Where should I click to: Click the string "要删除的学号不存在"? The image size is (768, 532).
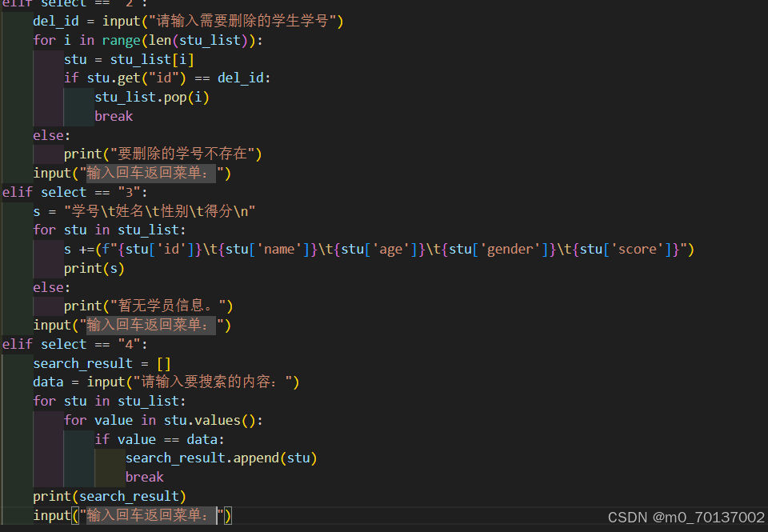point(182,154)
